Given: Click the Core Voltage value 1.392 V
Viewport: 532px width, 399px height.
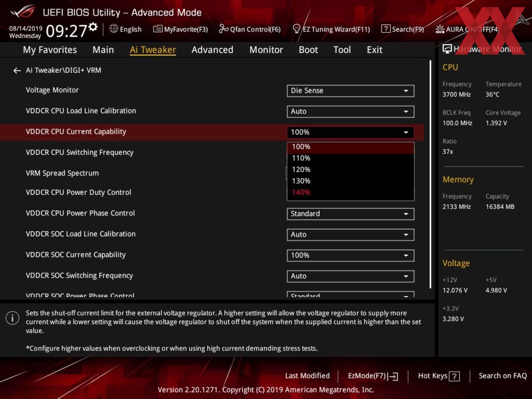Looking at the screenshot, I should [496, 123].
